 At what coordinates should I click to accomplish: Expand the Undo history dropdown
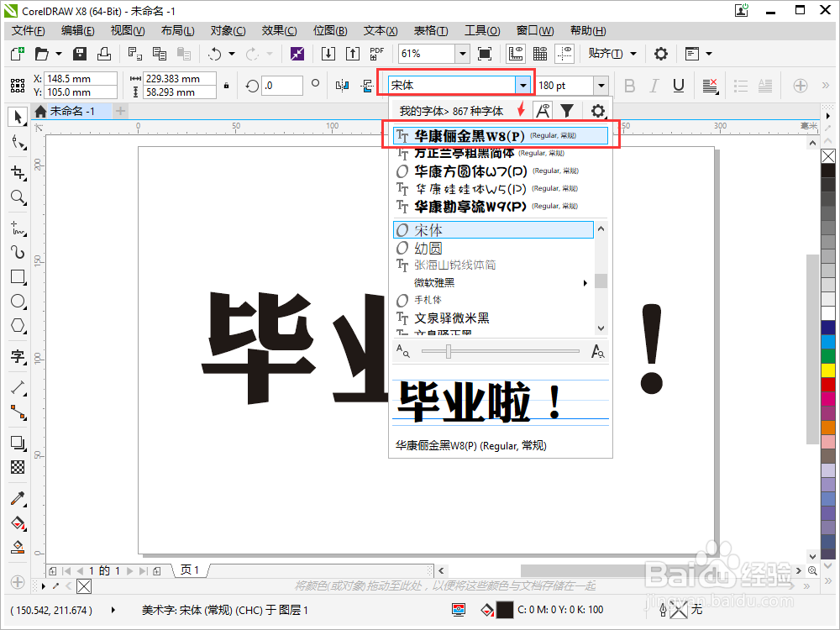click(232, 54)
